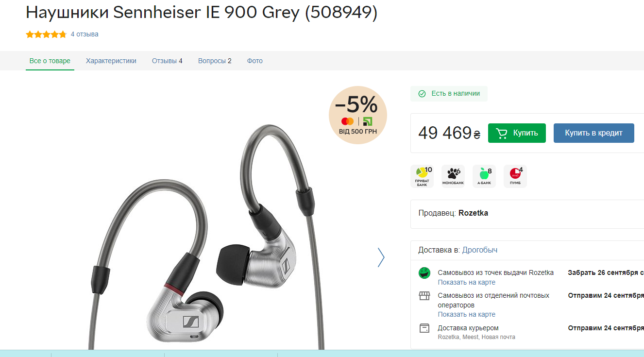The width and height of the screenshot is (644, 357).
Task: Click the green smiley Rozetka pickup icon
Action: click(424, 273)
